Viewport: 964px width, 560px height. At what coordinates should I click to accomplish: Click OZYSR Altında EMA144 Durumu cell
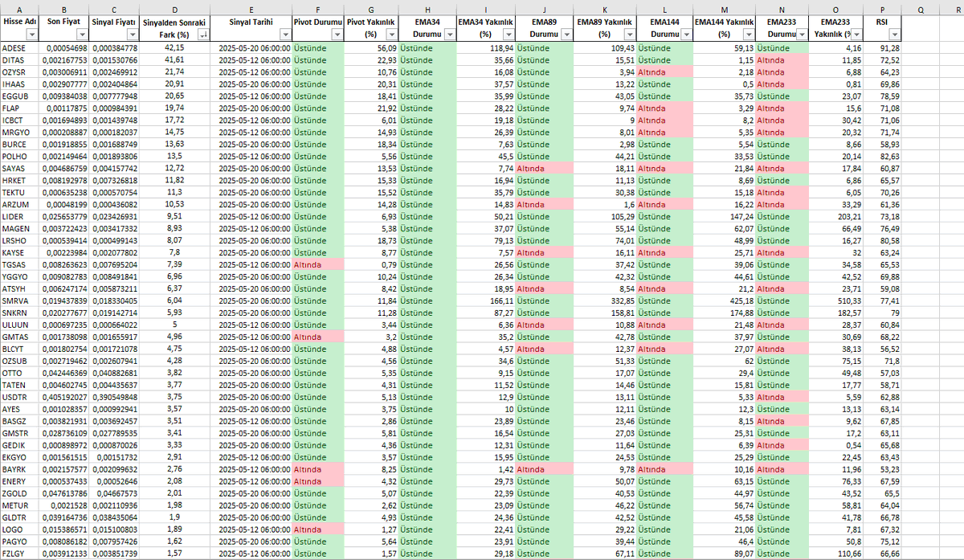pyautogui.click(x=664, y=72)
